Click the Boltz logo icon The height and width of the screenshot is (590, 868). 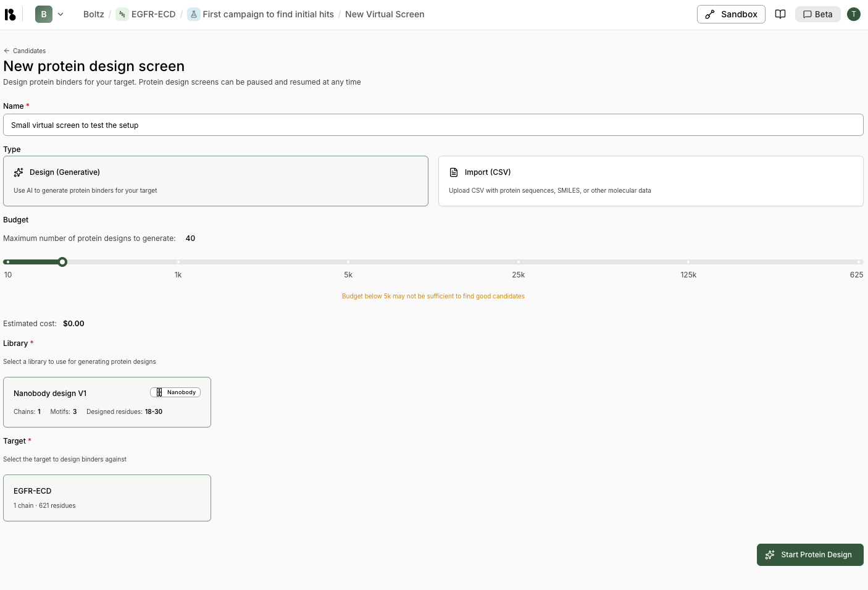(x=10, y=14)
